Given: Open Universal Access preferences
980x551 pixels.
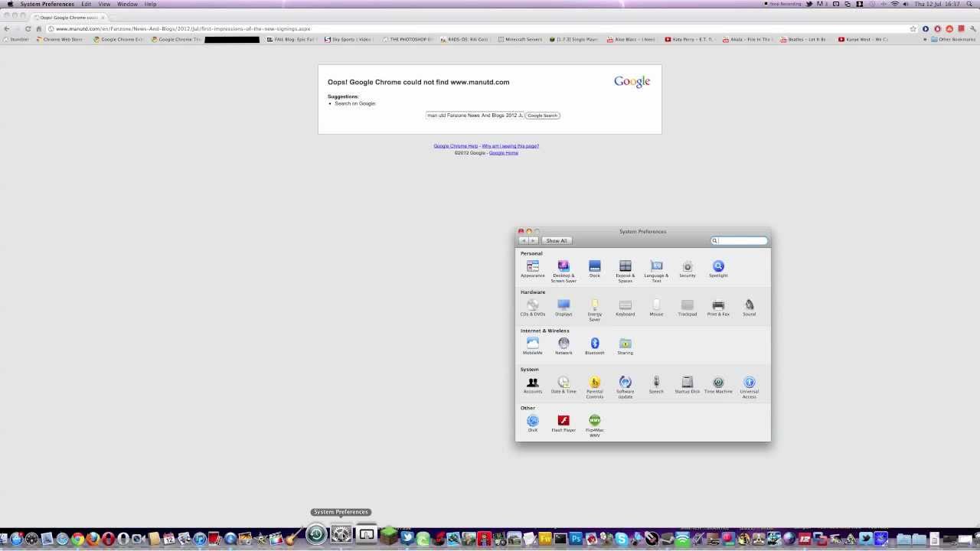Looking at the screenshot, I should [x=750, y=387].
